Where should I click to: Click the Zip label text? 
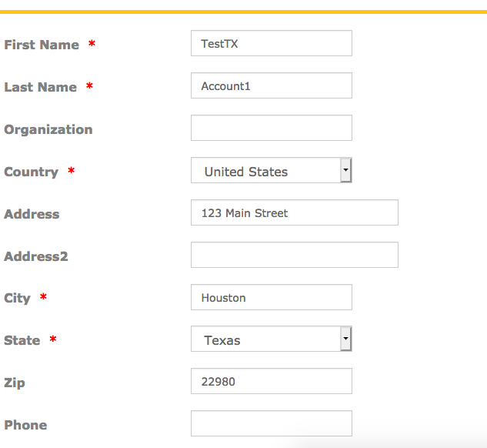pyautogui.click(x=15, y=383)
